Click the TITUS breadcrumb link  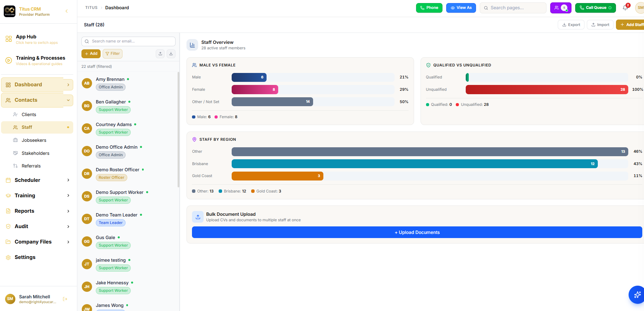(91, 8)
